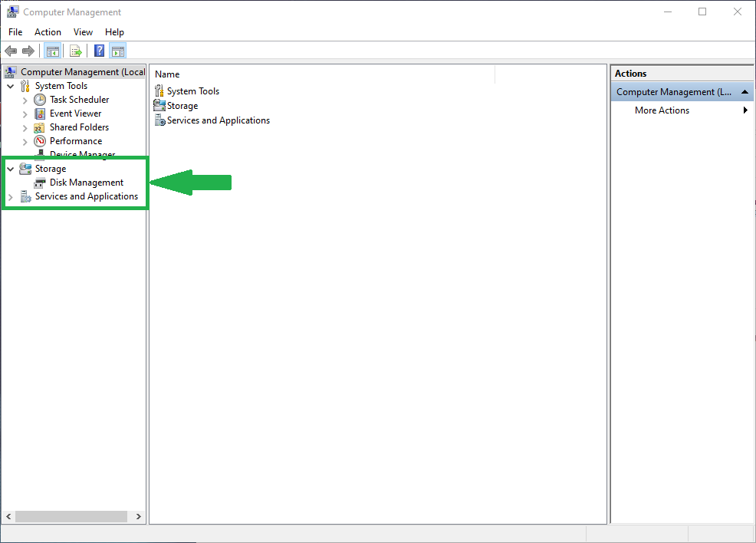Image resolution: width=756 pixels, height=543 pixels.
Task: Click the Computer Management (Local) root icon
Action: (11, 72)
